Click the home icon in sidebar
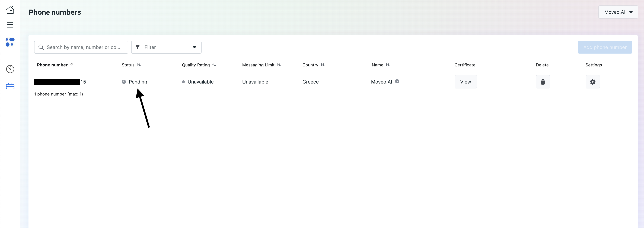This screenshot has width=644, height=228. (10, 10)
